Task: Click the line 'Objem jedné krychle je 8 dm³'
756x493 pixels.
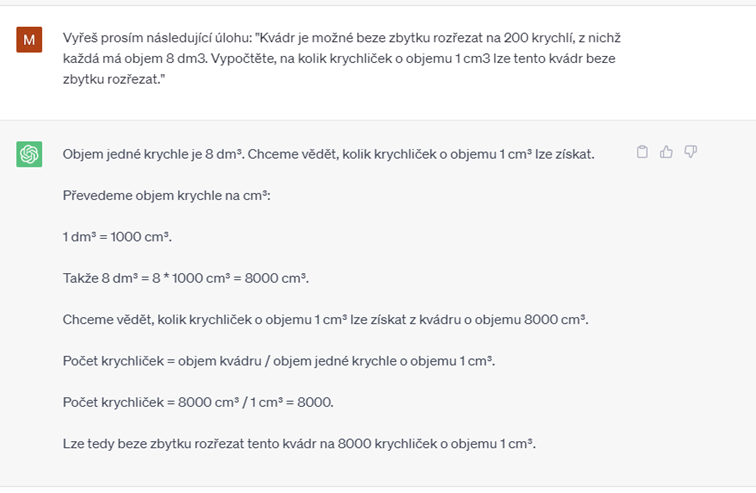Action: coord(153,154)
